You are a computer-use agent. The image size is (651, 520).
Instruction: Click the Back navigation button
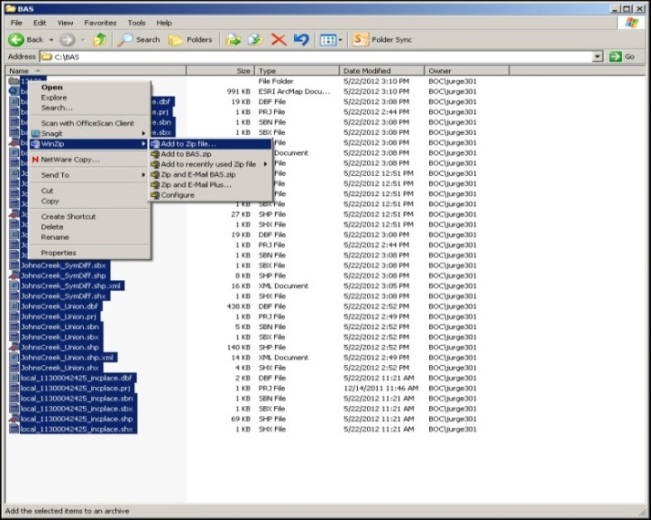[x=25, y=40]
